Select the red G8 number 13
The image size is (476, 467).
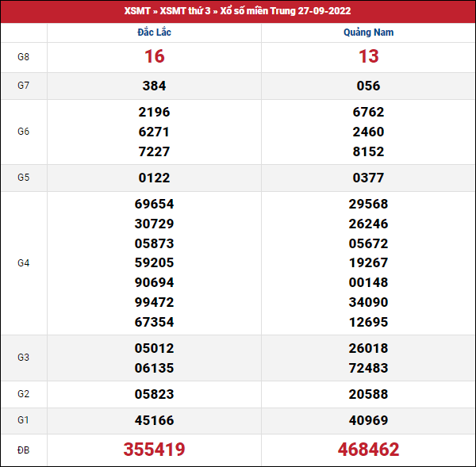(368, 56)
